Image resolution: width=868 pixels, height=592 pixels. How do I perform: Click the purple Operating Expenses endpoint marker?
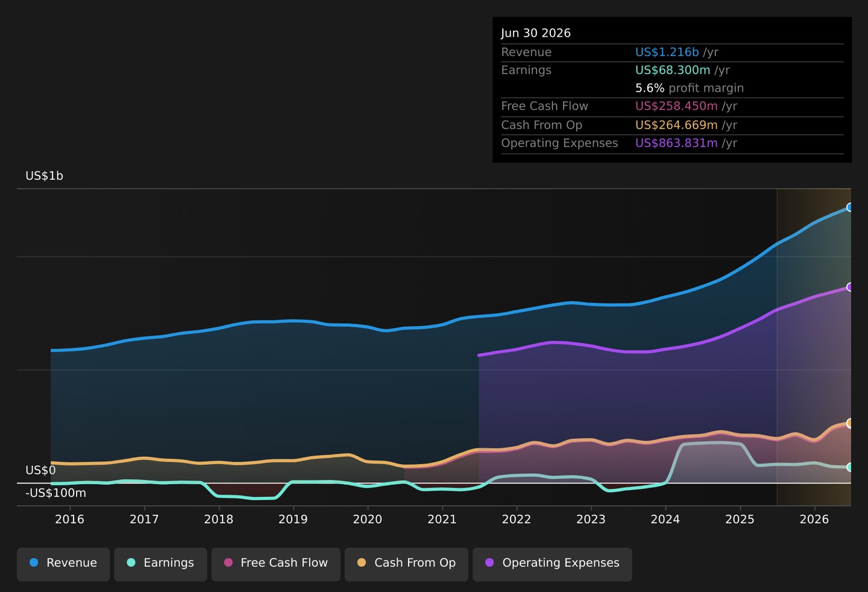850,287
